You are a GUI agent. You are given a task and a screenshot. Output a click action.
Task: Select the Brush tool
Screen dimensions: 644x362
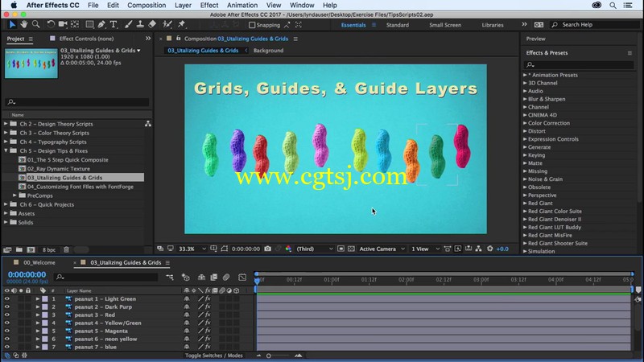pyautogui.click(x=128, y=25)
